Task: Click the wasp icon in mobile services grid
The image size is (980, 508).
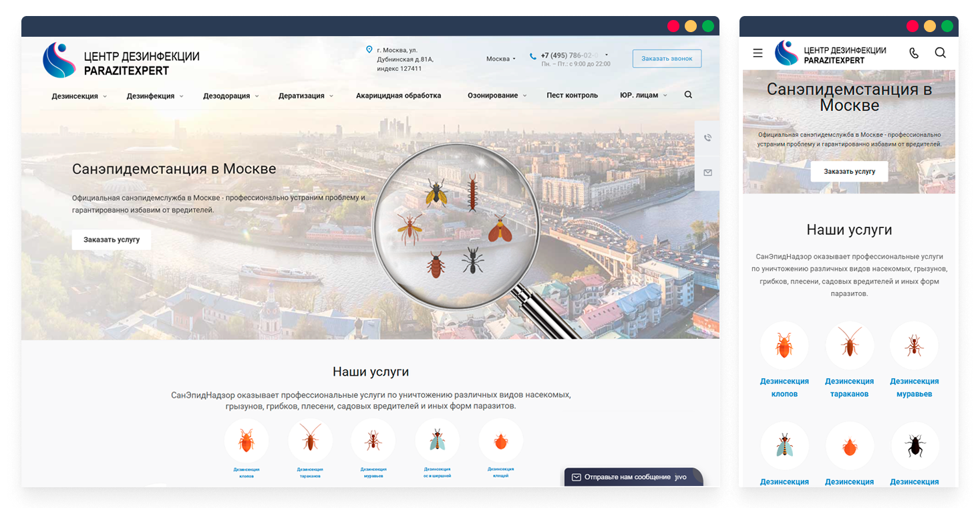Action: click(784, 446)
